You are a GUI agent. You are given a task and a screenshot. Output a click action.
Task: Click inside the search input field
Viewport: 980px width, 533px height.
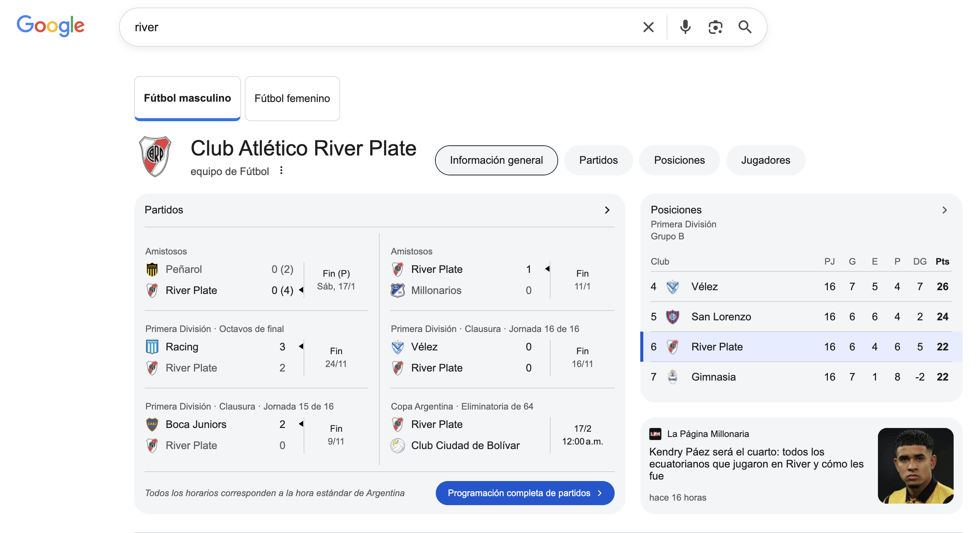[380, 27]
